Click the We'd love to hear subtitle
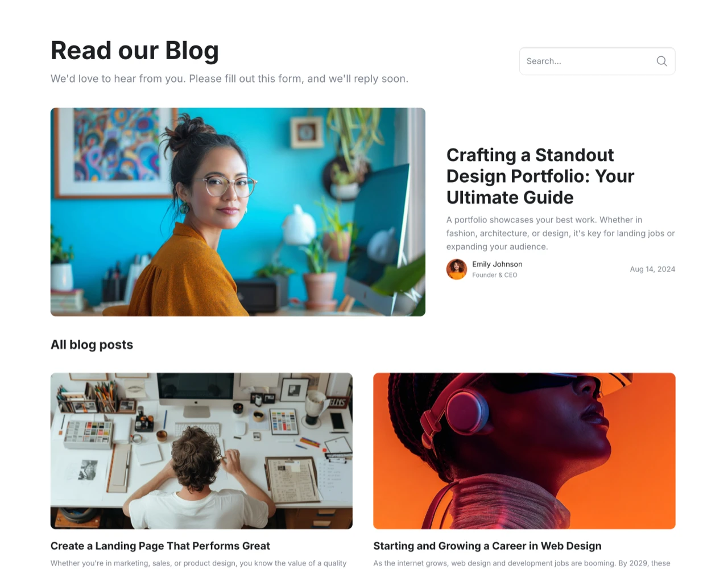Image resolution: width=728 pixels, height=569 pixels. tap(229, 79)
